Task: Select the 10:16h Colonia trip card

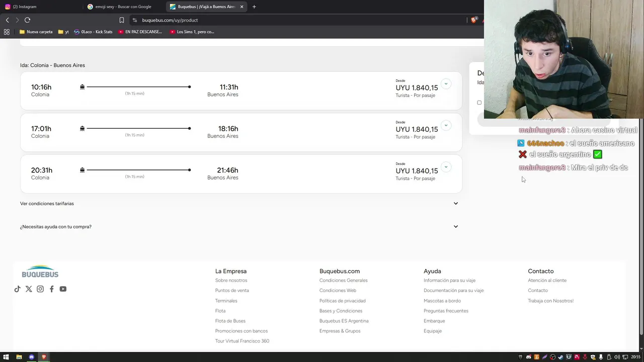Action: tap(241, 91)
